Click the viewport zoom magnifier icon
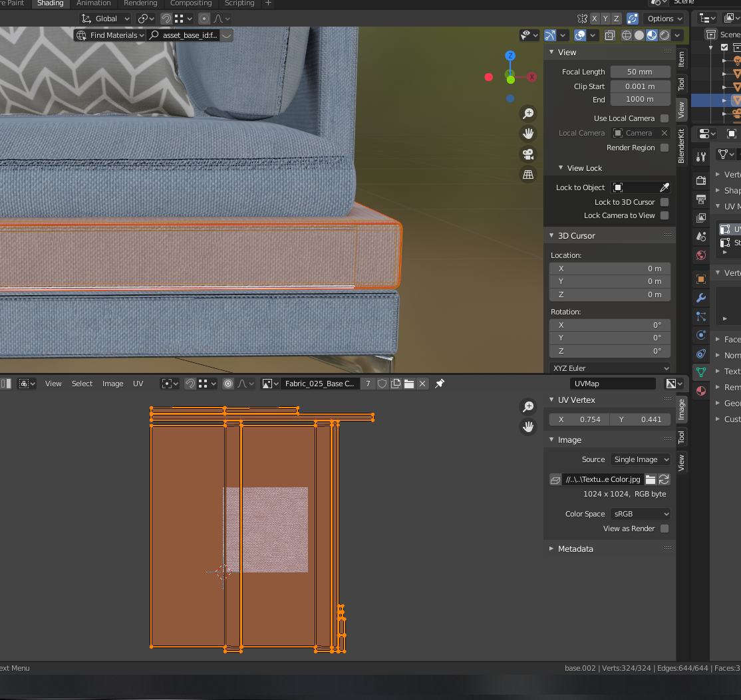 (x=528, y=114)
